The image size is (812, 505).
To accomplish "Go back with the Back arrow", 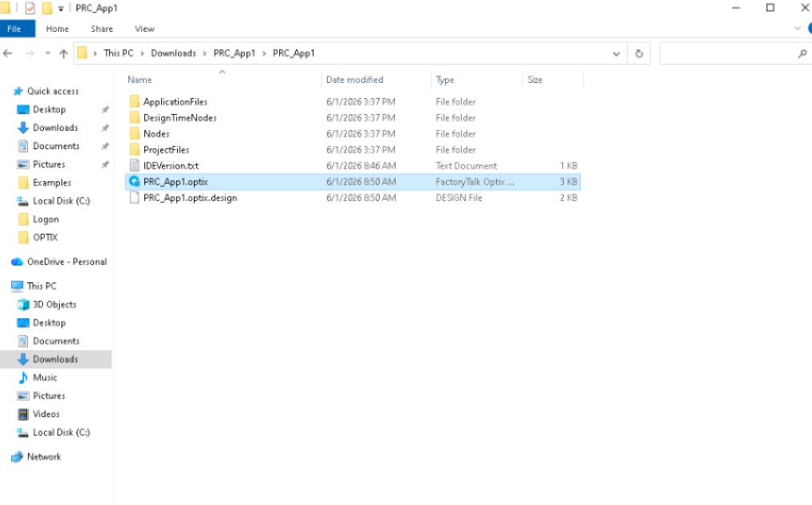I will pos(8,53).
